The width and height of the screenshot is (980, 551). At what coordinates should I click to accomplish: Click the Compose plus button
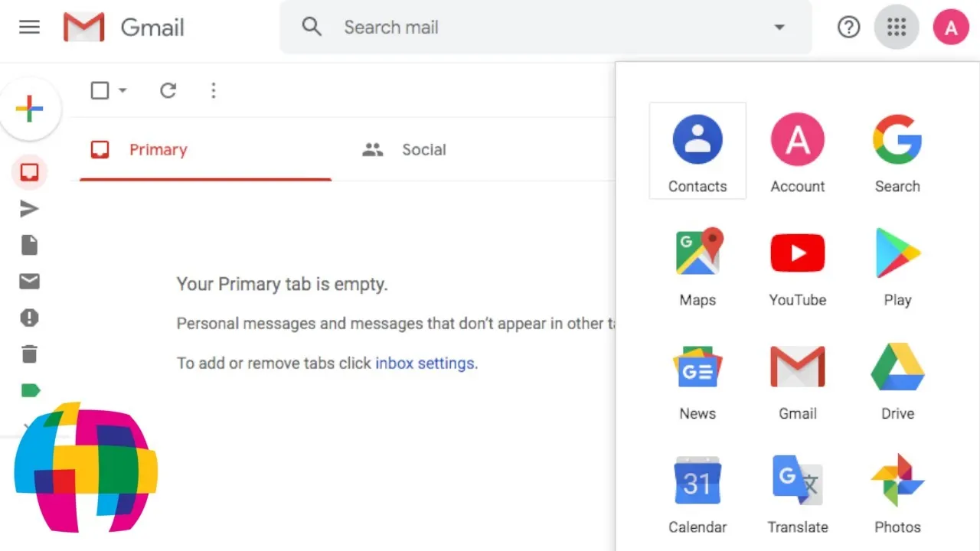[x=29, y=109]
